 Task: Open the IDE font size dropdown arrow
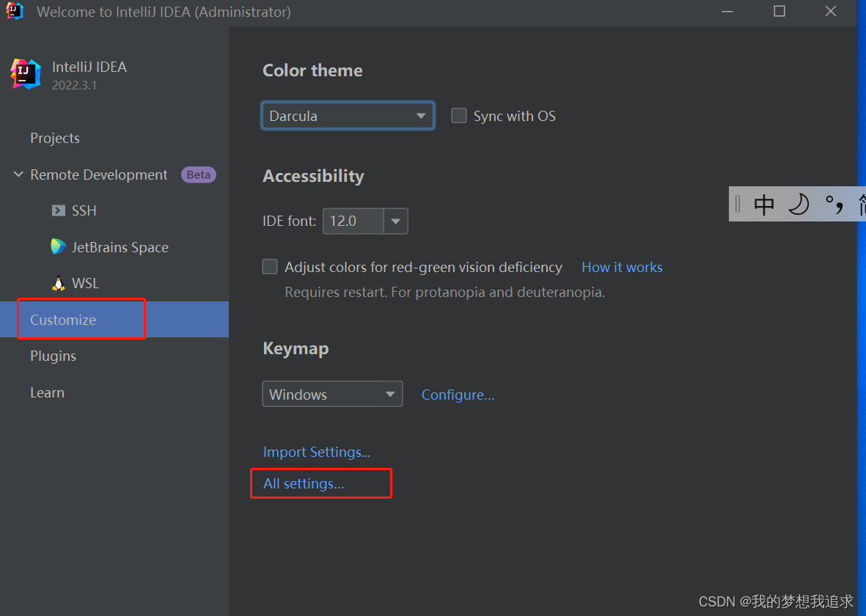point(395,221)
